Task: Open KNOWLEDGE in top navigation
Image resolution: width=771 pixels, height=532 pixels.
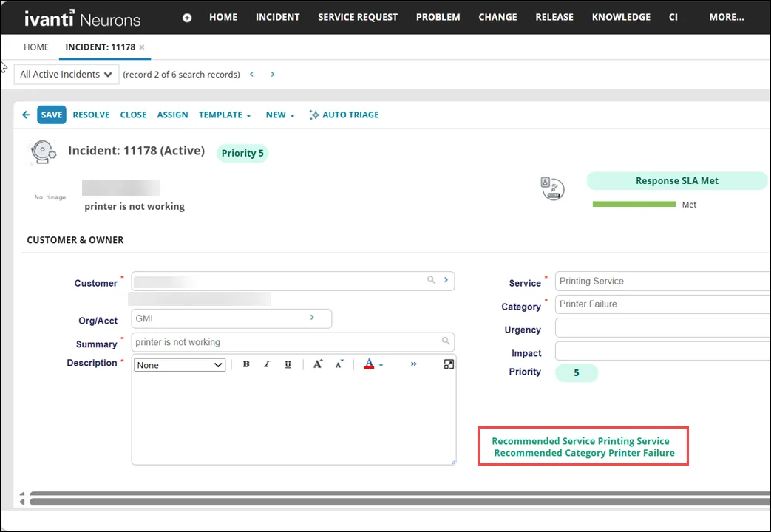Action: click(621, 17)
